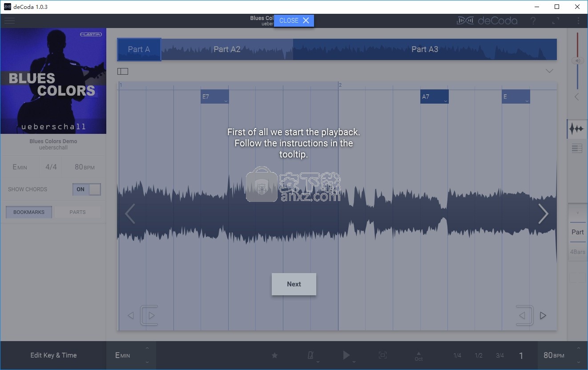Collapse the right panel arrow under volume
This screenshot has height=370, width=588.
click(x=577, y=97)
